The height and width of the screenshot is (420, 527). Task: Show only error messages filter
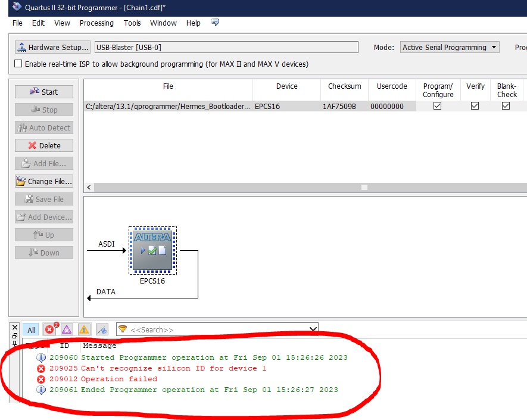pos(51,329)
